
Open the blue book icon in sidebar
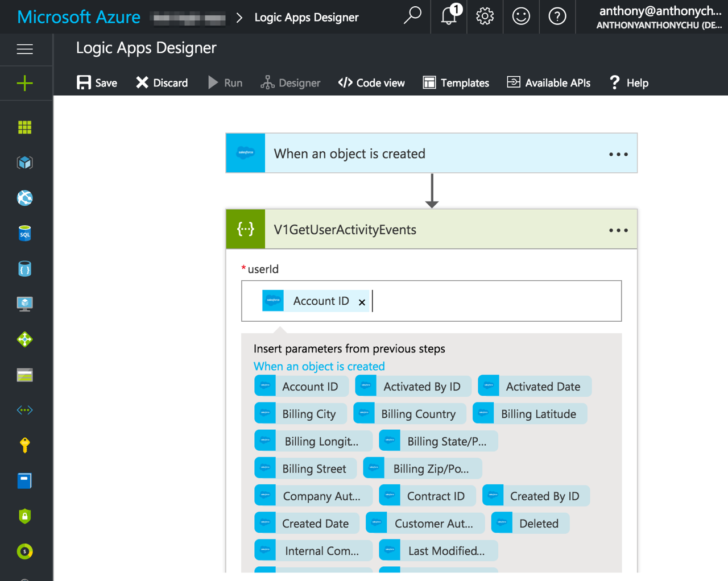(x=24, y=481)
